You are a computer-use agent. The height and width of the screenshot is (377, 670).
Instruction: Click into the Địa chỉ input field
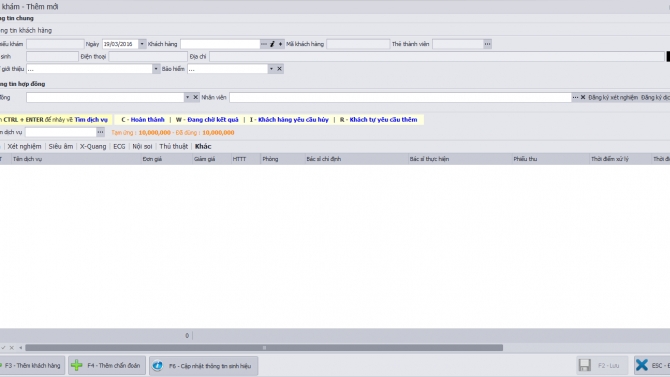[437, 56]
